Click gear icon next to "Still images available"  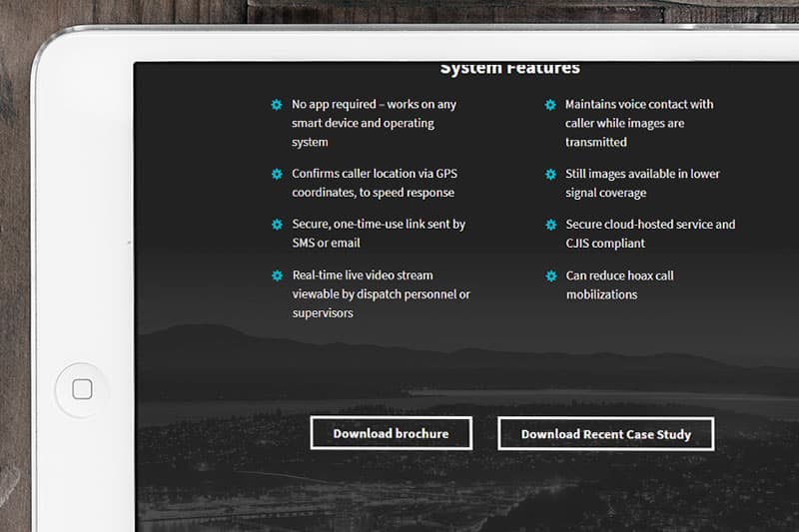550,174
